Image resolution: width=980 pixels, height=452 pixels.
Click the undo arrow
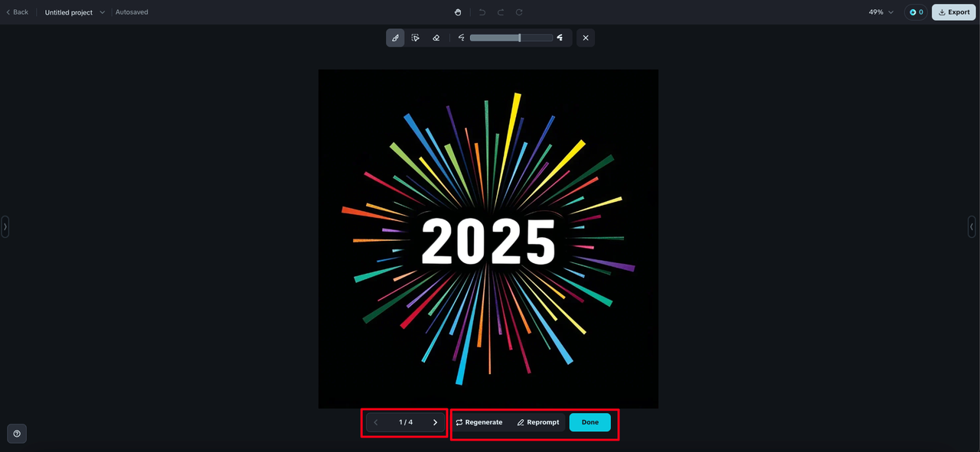coord(482,12)
